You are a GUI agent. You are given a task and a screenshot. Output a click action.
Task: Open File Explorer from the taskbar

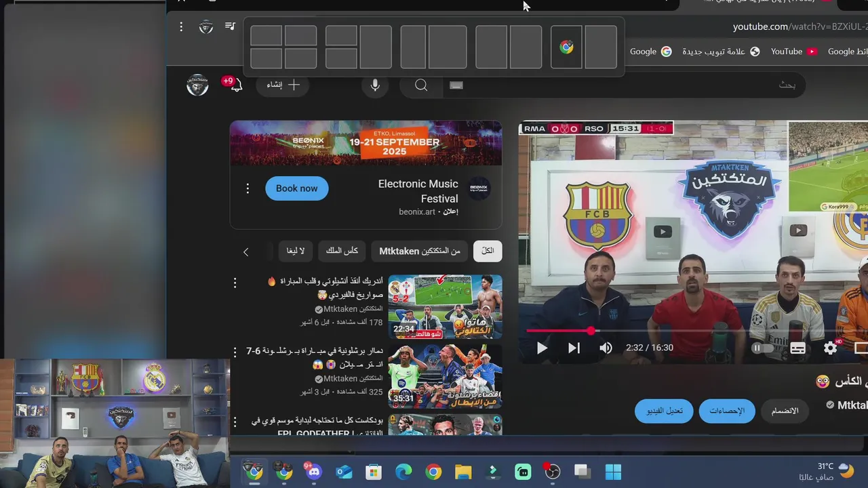click(x=463, y=472)
